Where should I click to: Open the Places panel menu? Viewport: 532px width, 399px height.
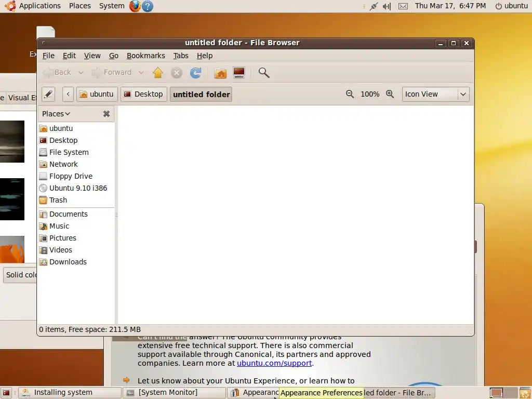79,6
